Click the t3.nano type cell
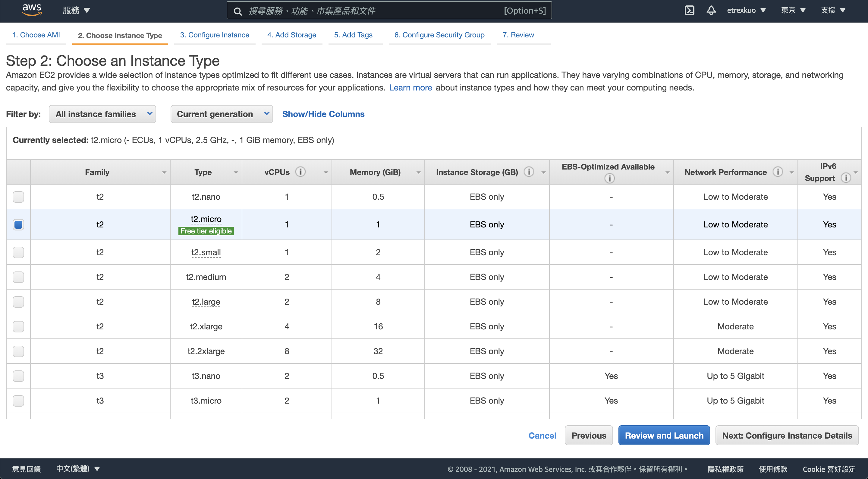Screen dimensions: 868x479 tap(206, 376)
